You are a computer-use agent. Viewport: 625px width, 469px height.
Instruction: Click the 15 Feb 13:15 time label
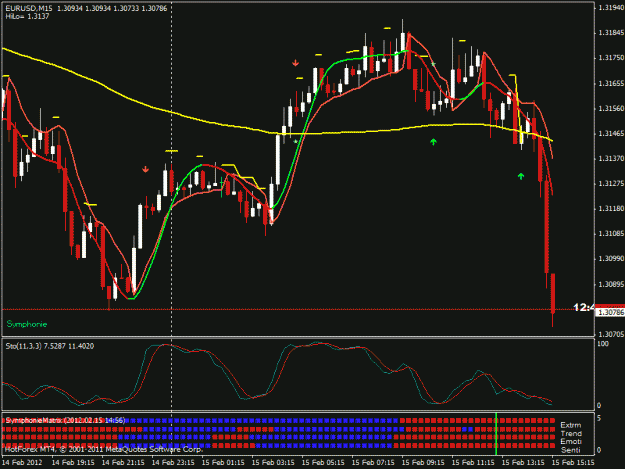[523, 463]
